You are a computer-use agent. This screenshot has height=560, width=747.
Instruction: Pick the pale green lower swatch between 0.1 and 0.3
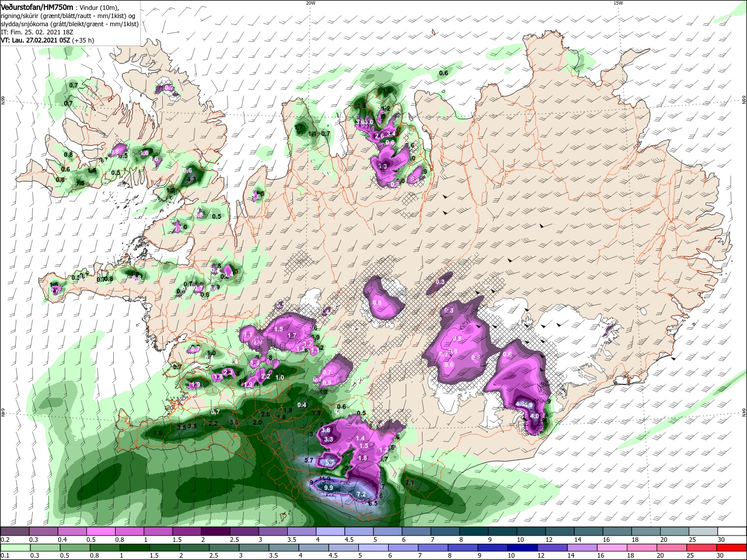15,548
